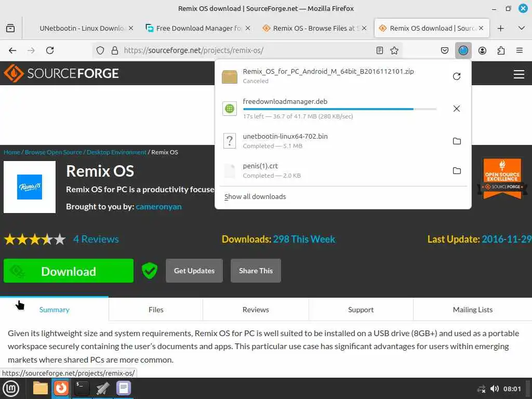Click the Remix OS project thumbnail
The width and height of the screenshot is (532, 399).
(x=30, y=187)
